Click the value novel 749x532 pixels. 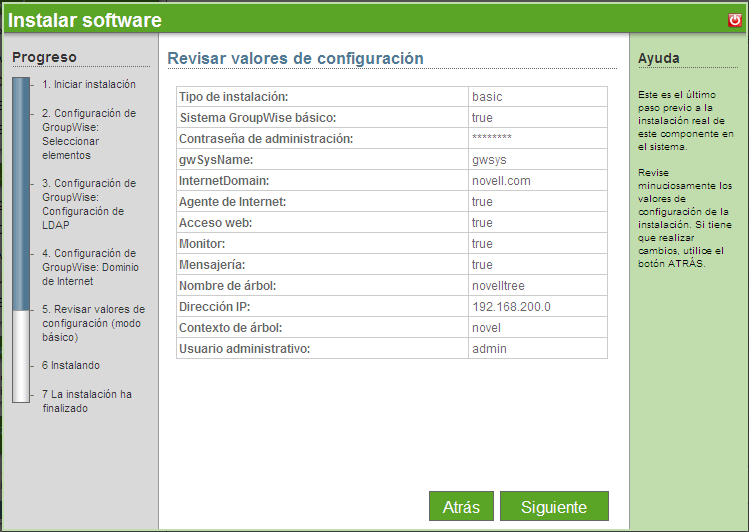coord(486,328)
